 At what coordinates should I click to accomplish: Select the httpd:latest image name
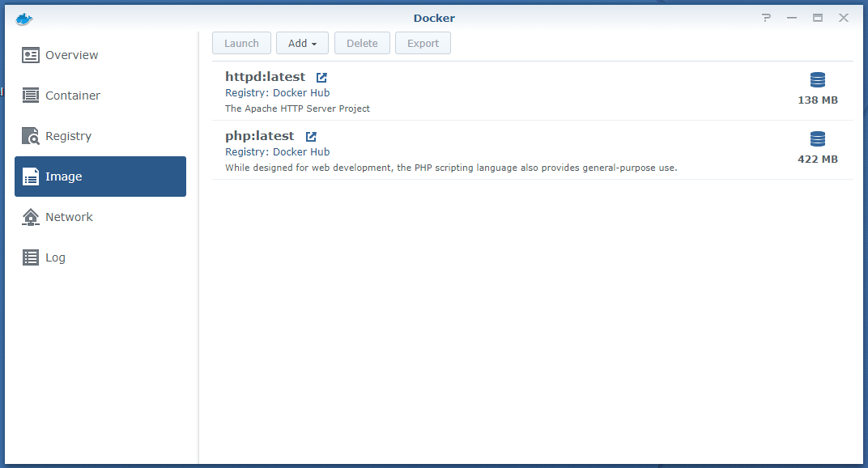click(x=265, y=77)
